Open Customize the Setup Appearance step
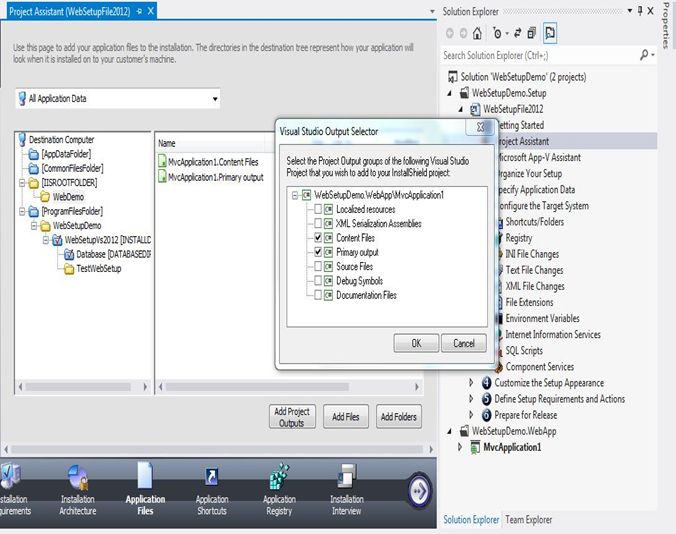This screenshot has height=534, width=676. point(549,383)
